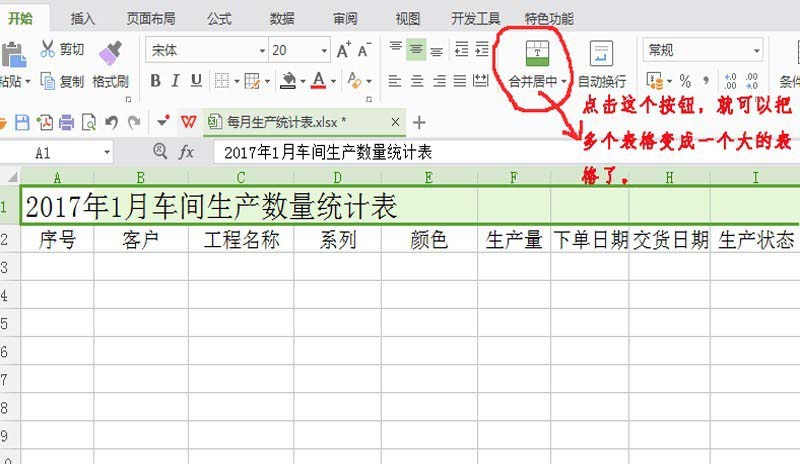Open the 特色功能 ribbon tab
This screenshot has height=464, width=800.
pos(549,18)
